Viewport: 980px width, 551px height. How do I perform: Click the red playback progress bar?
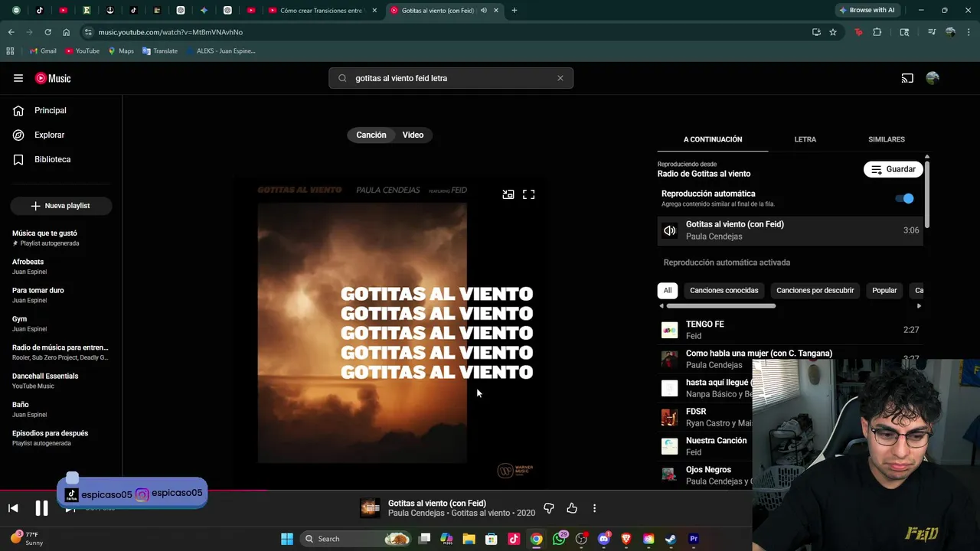click(134, 490)
